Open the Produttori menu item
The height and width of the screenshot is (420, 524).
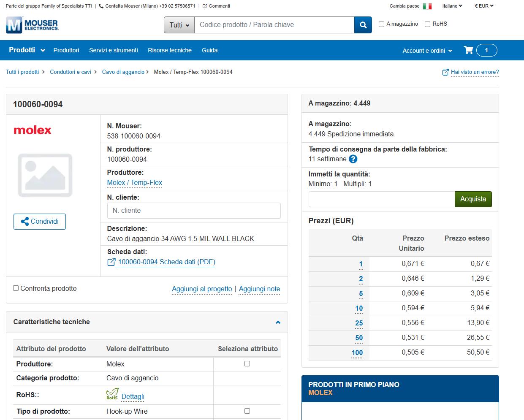point(66,50)
